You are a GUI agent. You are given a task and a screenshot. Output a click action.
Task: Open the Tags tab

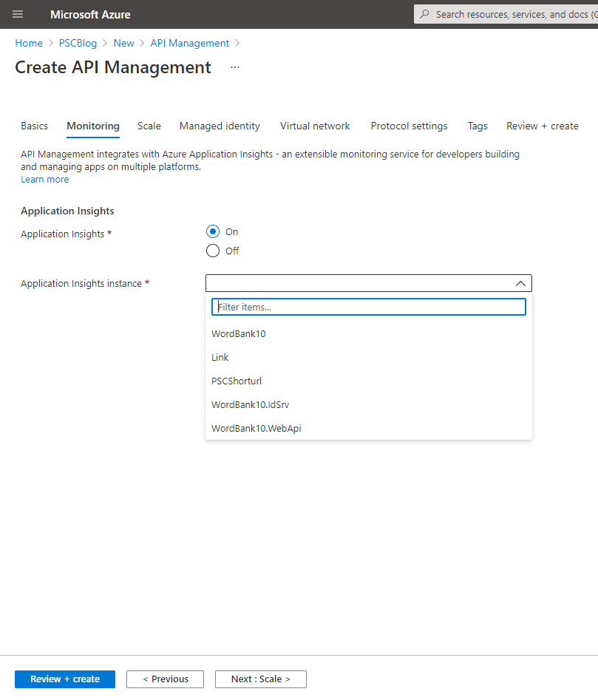pos(478,126)
